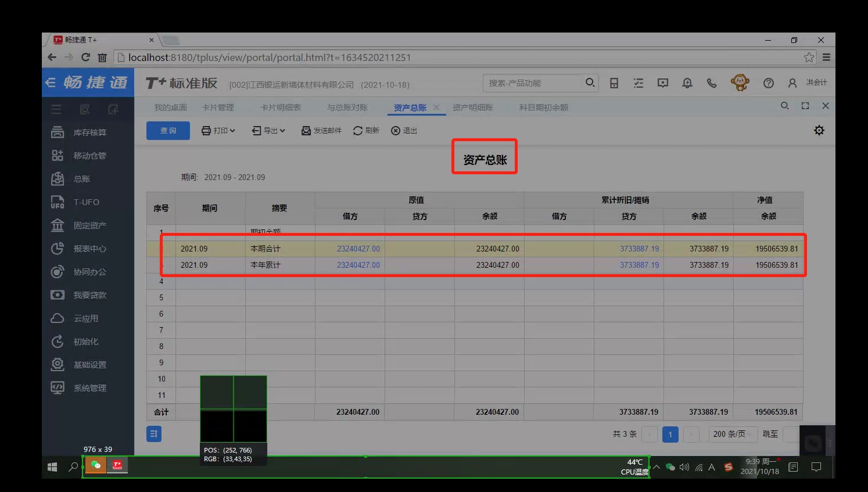Click the phone support icon
This screenshot has width=868, height=492.
pyautogui.click(x=712, y=83)
